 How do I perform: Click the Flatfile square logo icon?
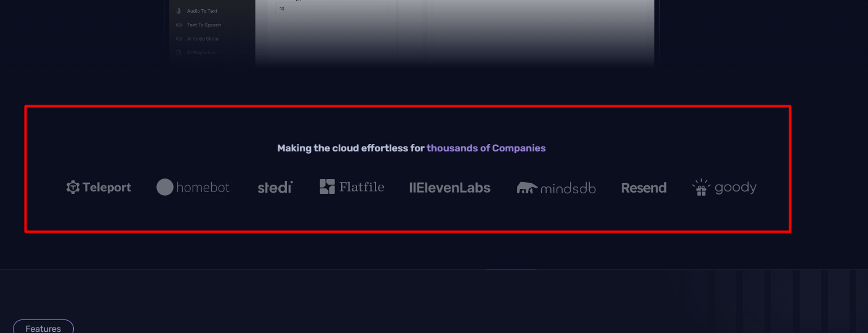click(327, 187)
